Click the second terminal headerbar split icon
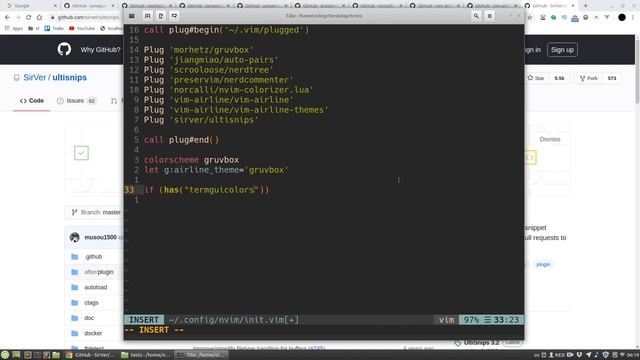The image size is (640, 360). (x=147, y=16)
